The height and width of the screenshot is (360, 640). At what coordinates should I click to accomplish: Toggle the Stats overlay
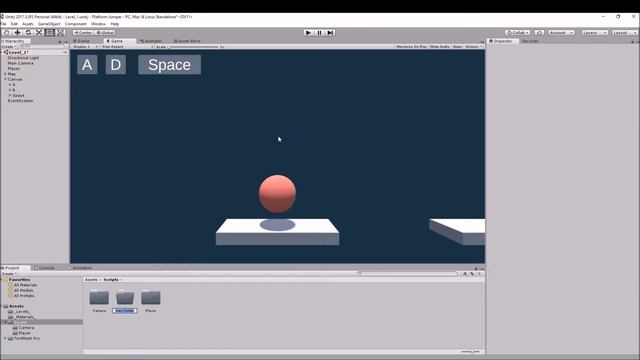(457, 47)
